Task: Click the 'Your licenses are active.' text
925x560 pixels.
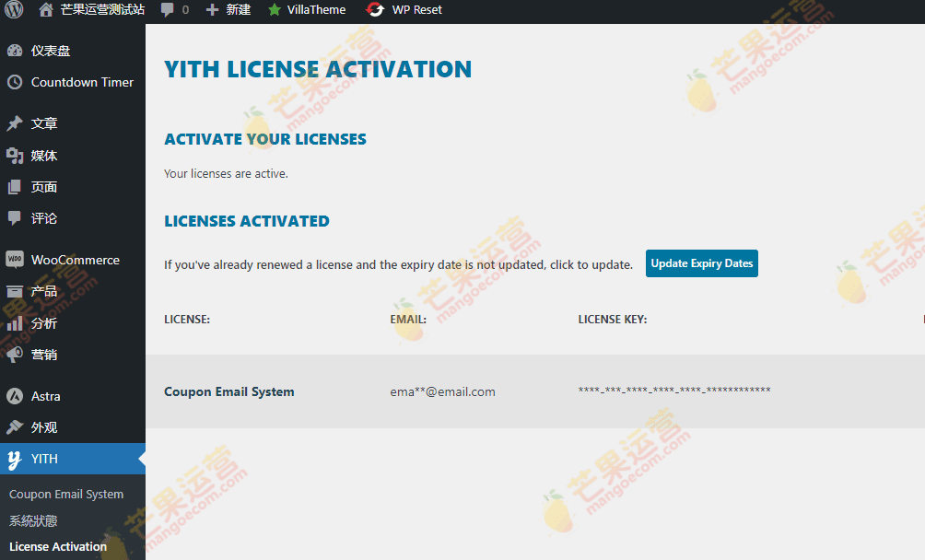Action: tap(226, 173)
